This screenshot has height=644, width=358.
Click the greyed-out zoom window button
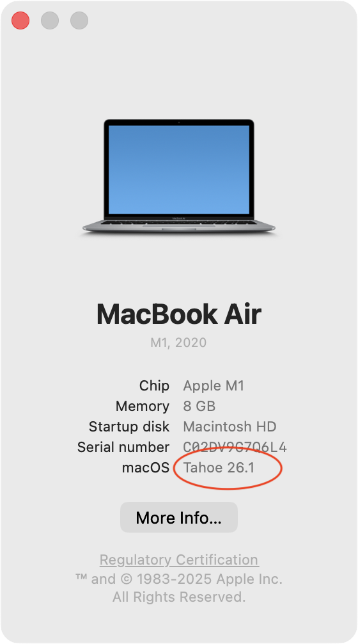(x=79, y=20)
